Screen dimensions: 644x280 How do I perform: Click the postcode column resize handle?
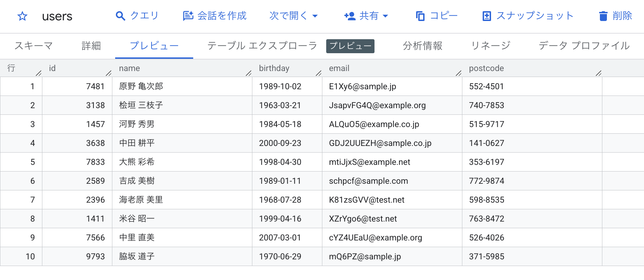pyautogui.click(x=598, y=73)
